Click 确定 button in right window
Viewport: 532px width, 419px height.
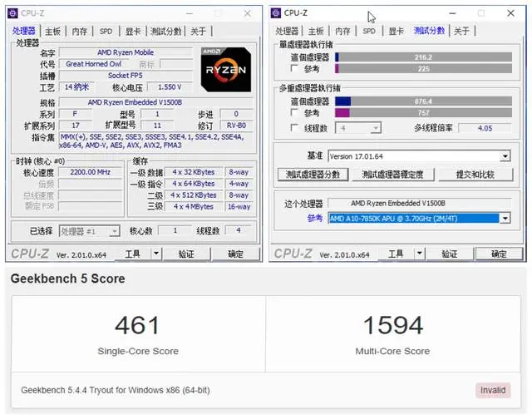[x=499, y=254]
